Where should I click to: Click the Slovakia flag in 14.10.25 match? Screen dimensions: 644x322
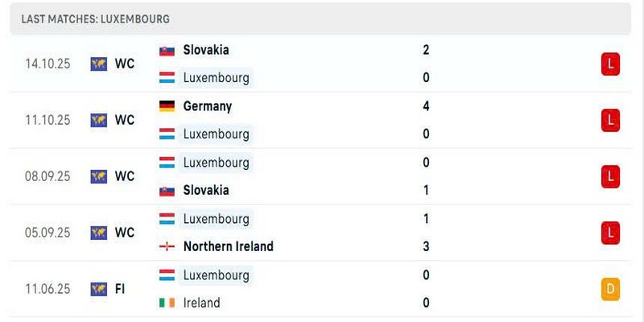tap(167, 51)
